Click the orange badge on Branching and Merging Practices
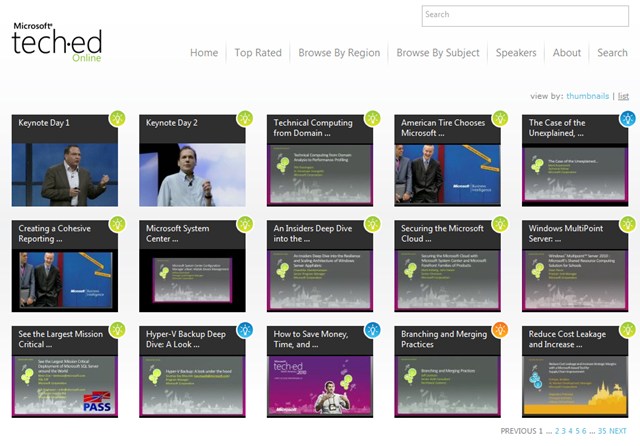This screenshot has width=640, height=446. coord(500,330)
